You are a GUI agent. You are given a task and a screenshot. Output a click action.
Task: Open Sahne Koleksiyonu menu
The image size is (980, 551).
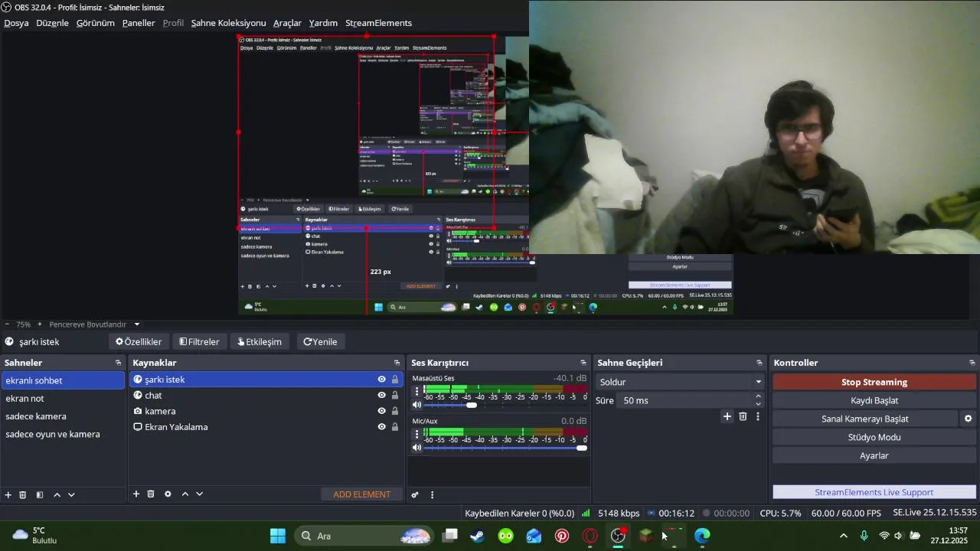pos(228,23)
